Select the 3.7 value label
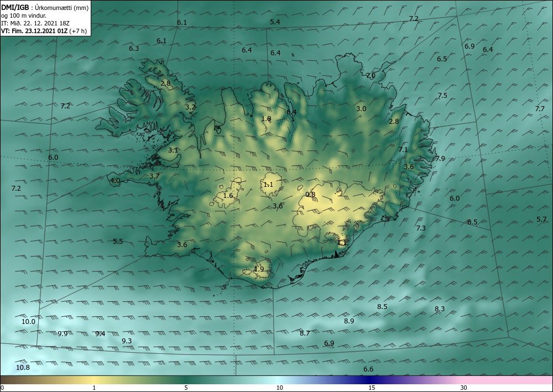Viewport: 553px width, 392px height. click(154, 176)
